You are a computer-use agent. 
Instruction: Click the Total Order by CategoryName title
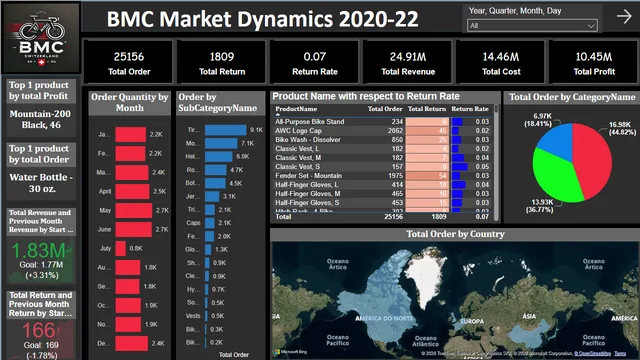[572, 97]
